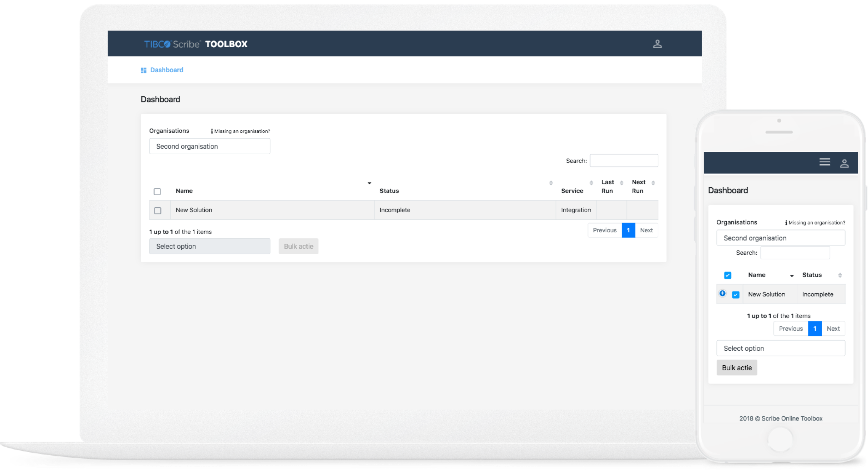Click Missing an organisation link on laptop
The height and width of the screenshot is (473, 868).
(242, 131)
